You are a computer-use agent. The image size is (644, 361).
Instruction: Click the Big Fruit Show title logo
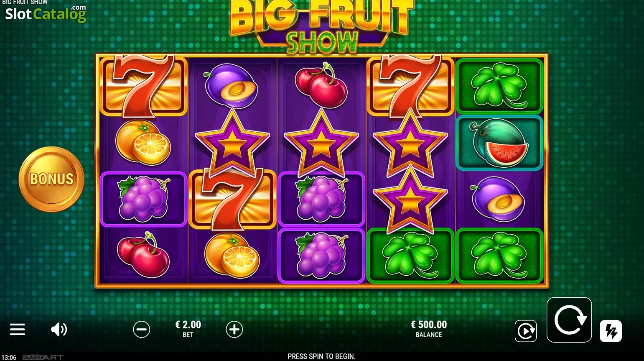[322, 26]
